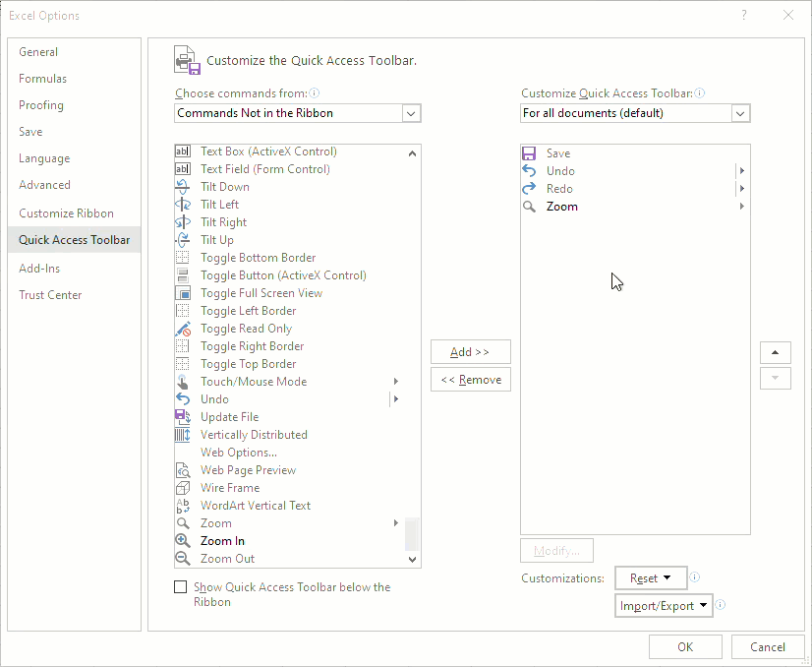
Task: Click the Web Page Preview icon
Action: pyautogui.click(x=182, y=470)
